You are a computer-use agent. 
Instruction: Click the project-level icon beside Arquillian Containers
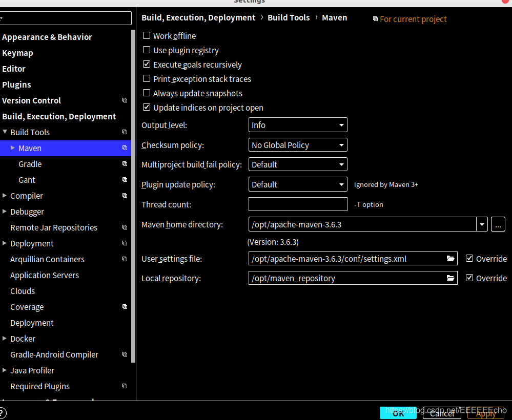click(x=125, y=259)
